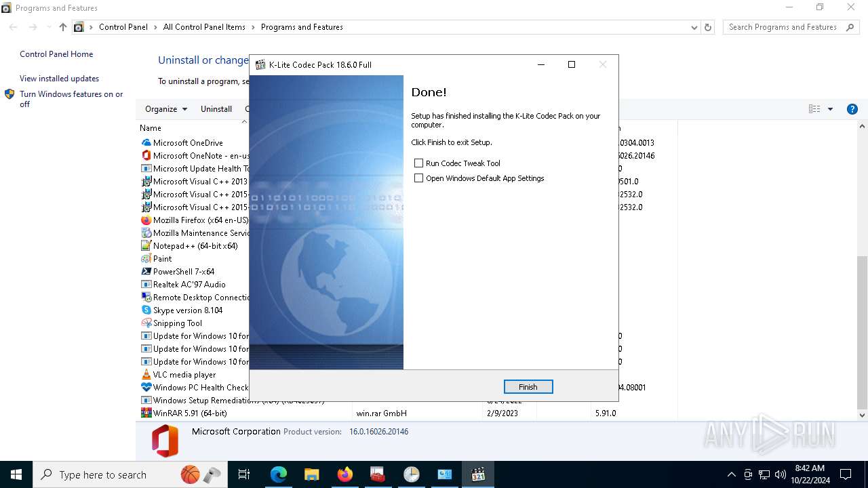This screenshot has height=488, width=868.
Task: Select Microsoft OneDrive in the programs list
Action: coord(188,143)
